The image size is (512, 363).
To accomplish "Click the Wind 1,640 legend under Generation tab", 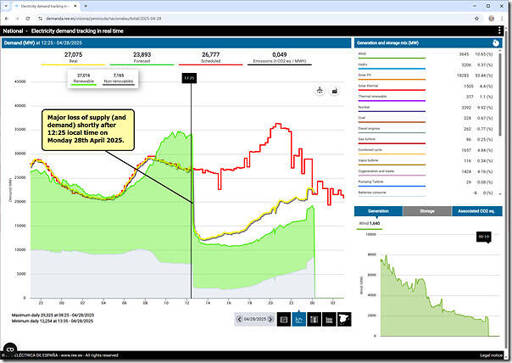I will pos(369,224).
